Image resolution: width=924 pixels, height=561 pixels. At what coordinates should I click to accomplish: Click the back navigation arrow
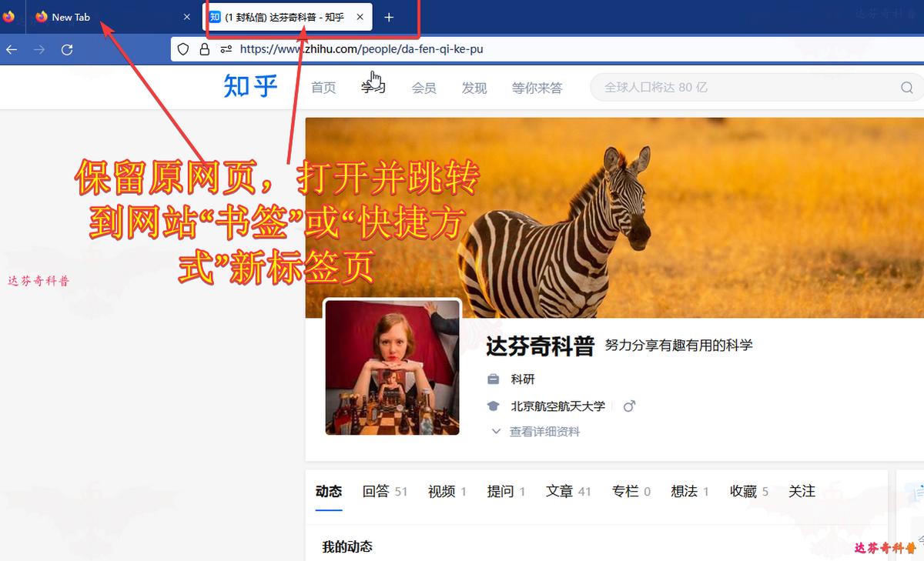12,48
